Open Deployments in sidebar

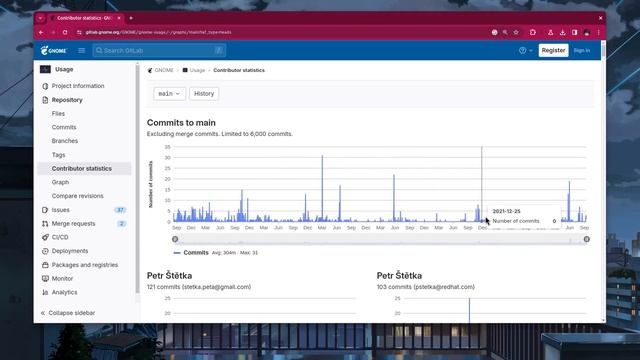(x=70, y=251)
